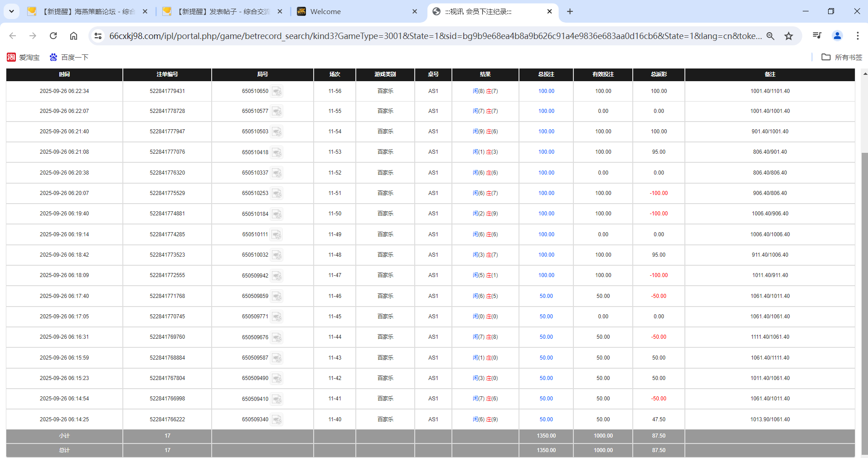
Task: Toggle the bookmark star for this page
Action: pyautogui.click(x=789, y=36)
